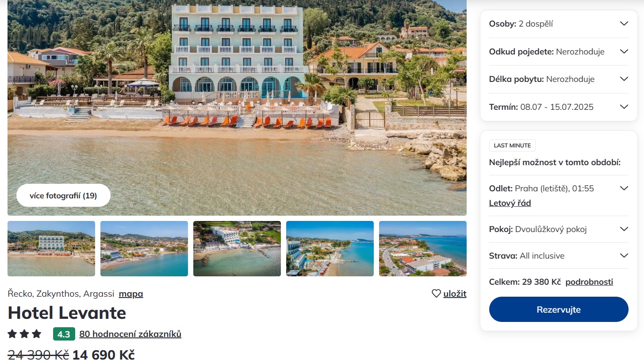
Task: Click the heart save icon
Action: coord(436,294)
